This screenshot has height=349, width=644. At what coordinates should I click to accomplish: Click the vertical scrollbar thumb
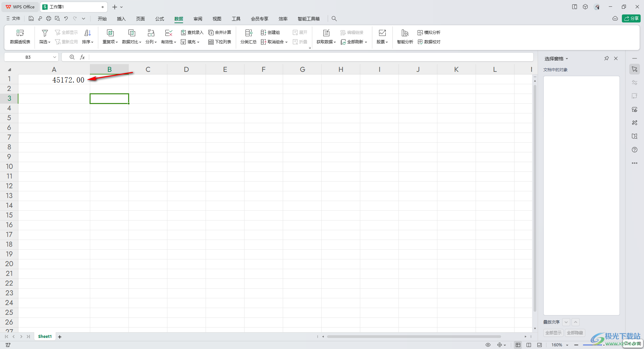[535, 198]
